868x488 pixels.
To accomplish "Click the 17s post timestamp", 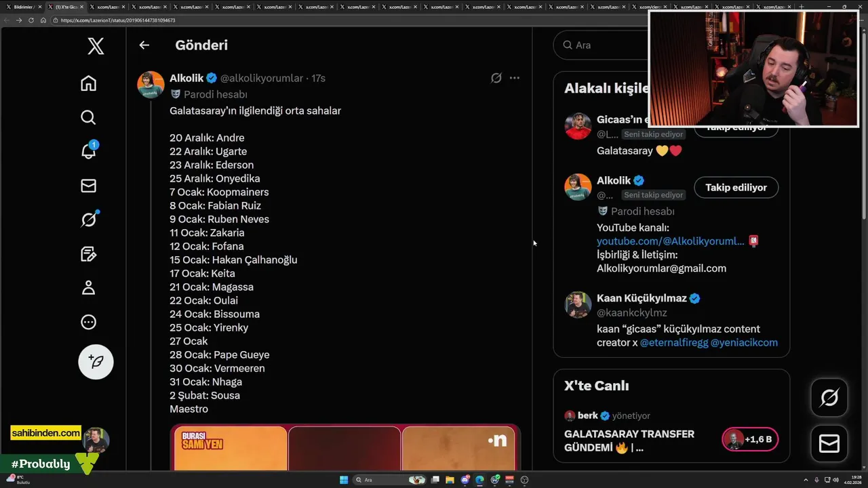I will (318, 78).
